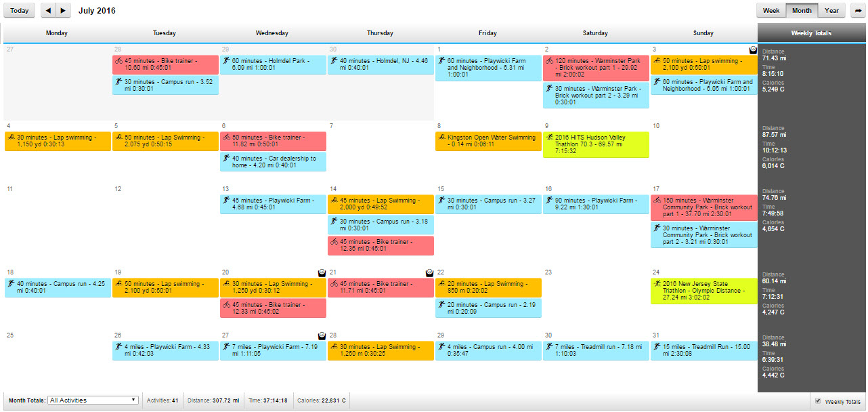Open 2016 New Jersey State Triathlon event

click(x=703, y=291)
